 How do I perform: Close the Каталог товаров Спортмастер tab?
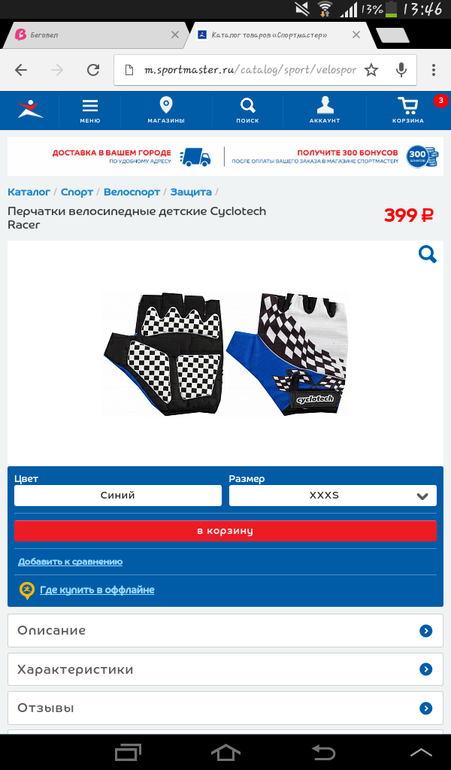pyautogui.click(x=356, y=35)
